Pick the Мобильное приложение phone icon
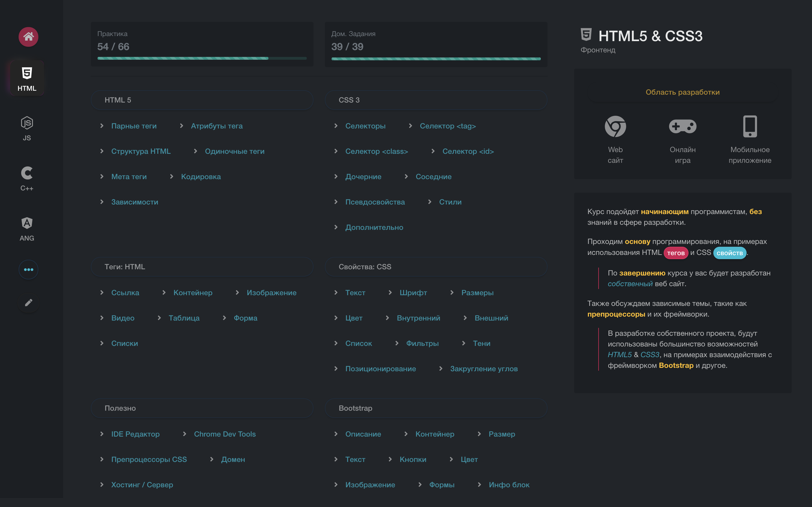Screen dimensions: 812x507 coord(750,127)
